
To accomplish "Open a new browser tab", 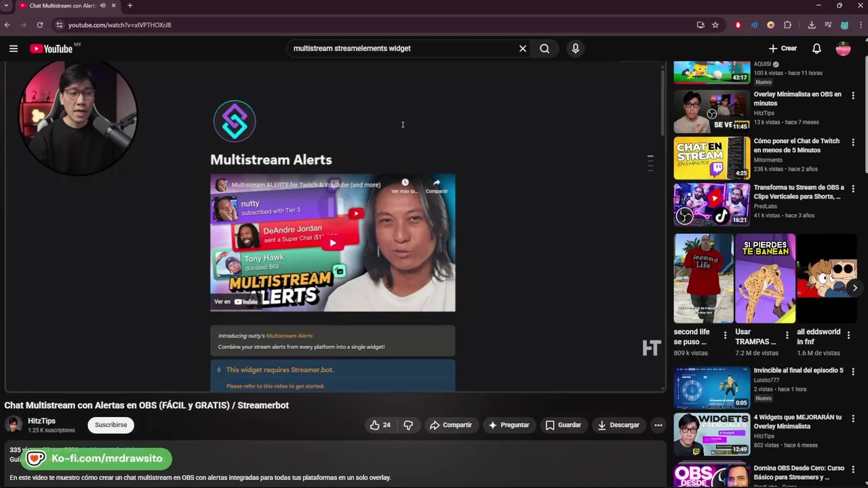I will coord(130,5).
